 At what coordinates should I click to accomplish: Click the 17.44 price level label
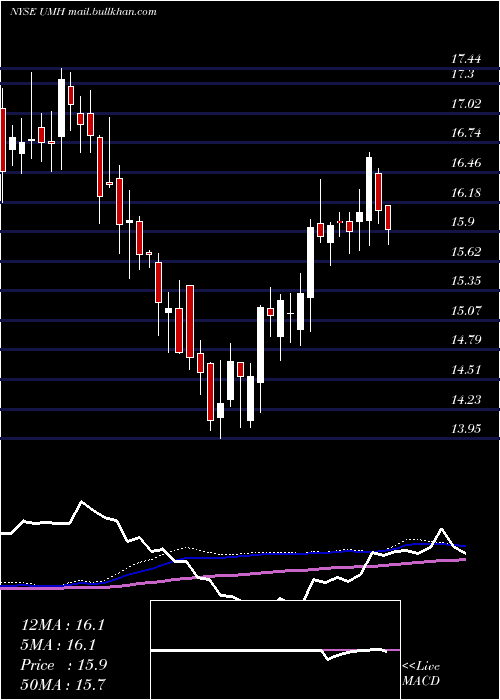click(x=466, y=58)
